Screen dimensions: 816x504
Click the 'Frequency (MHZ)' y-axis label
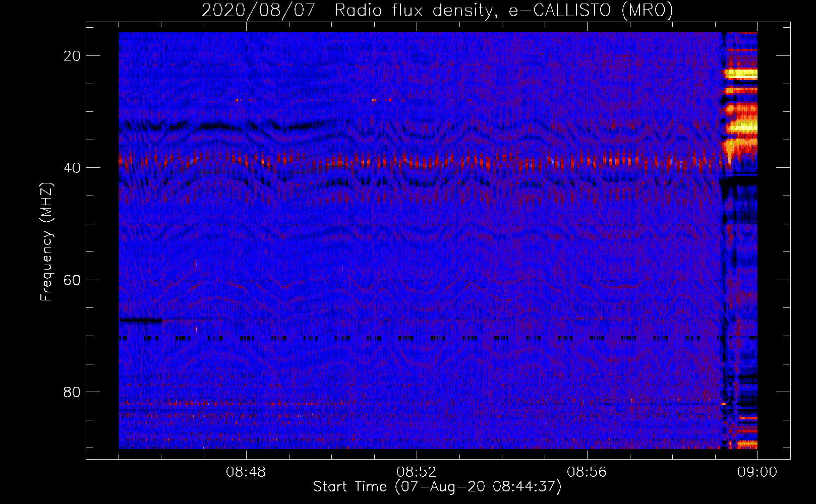pyautogui.click(x=46, y=242)
